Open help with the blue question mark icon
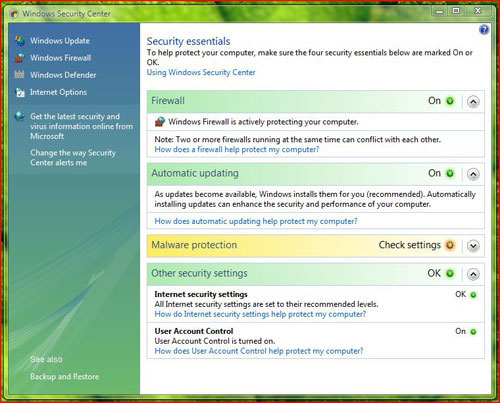The height and width of the screenshot is (403, 500). point(484,30)
